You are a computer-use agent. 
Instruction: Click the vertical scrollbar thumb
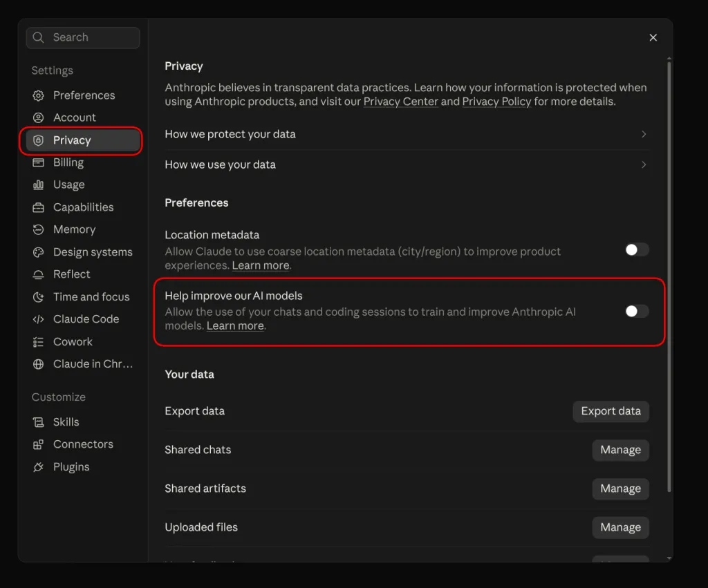tap(669, 276)
